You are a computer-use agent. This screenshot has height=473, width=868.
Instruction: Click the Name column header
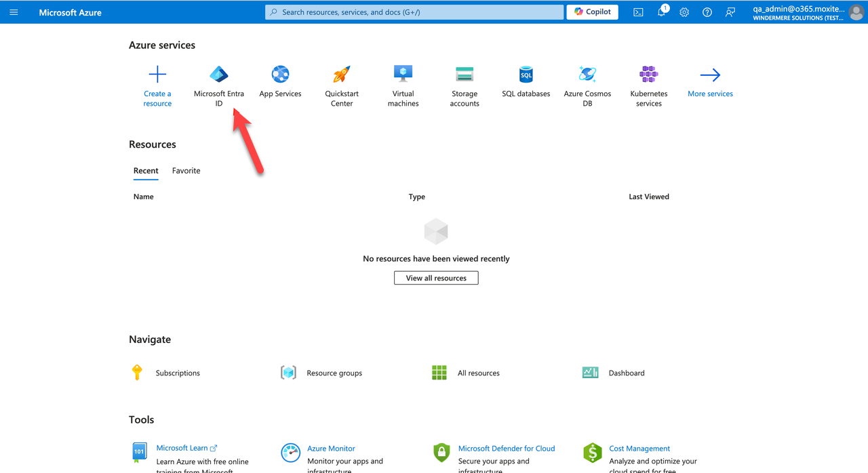144,197
